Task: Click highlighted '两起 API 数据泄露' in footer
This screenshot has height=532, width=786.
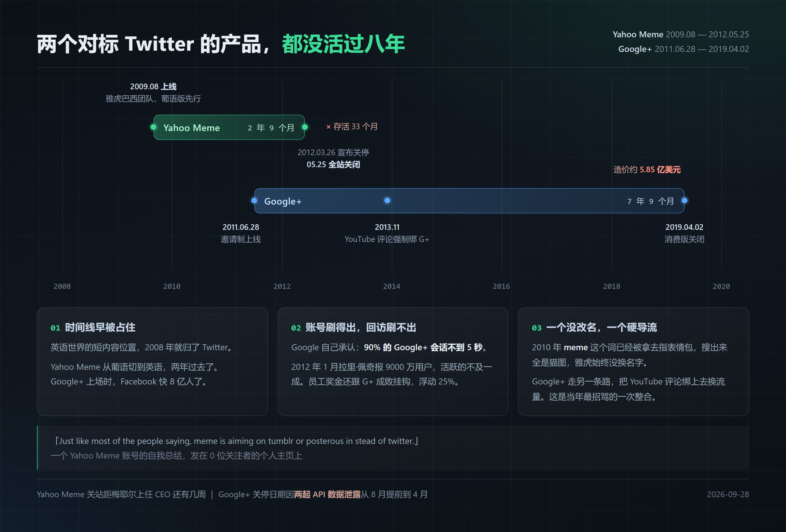Action: pyautogui.click(x=327, y=495)
